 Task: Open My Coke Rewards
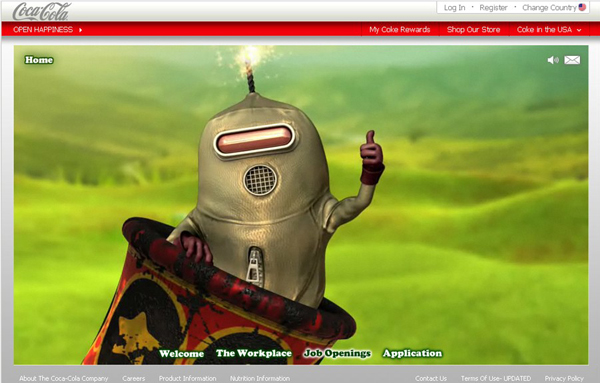tap(399, 29)
